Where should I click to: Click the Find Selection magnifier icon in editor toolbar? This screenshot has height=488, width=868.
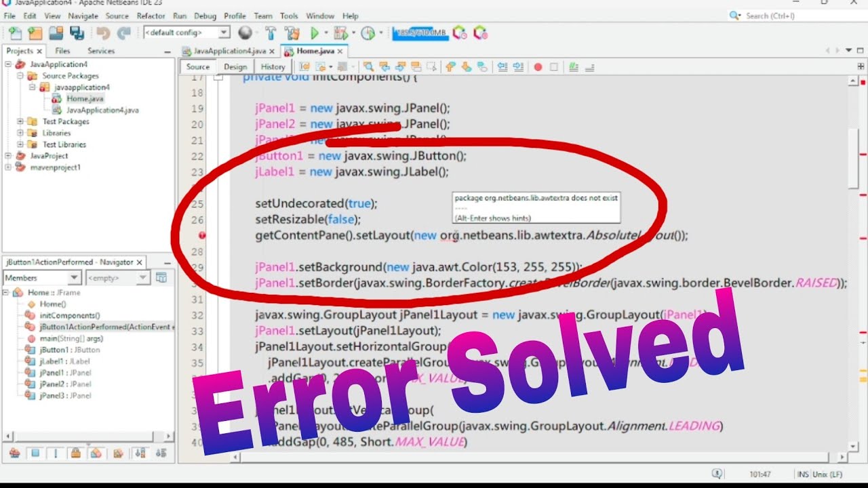click(x=369, y=66)
